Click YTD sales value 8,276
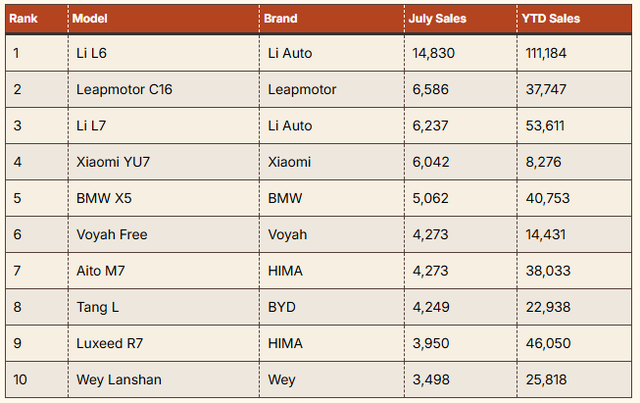The image size is (640, 403). click(544, 162)
